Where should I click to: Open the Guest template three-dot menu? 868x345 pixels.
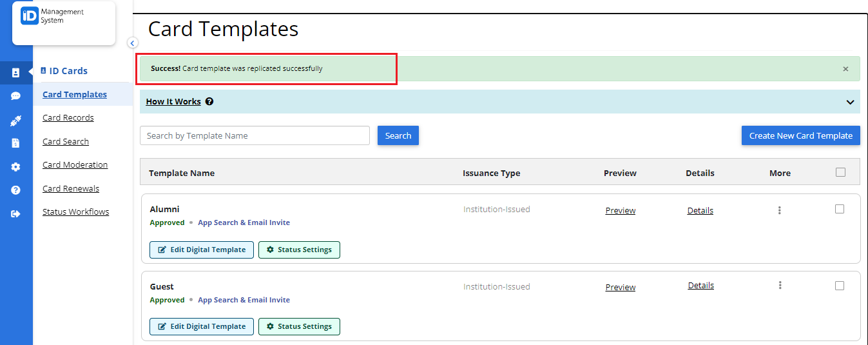coord(780,286)
